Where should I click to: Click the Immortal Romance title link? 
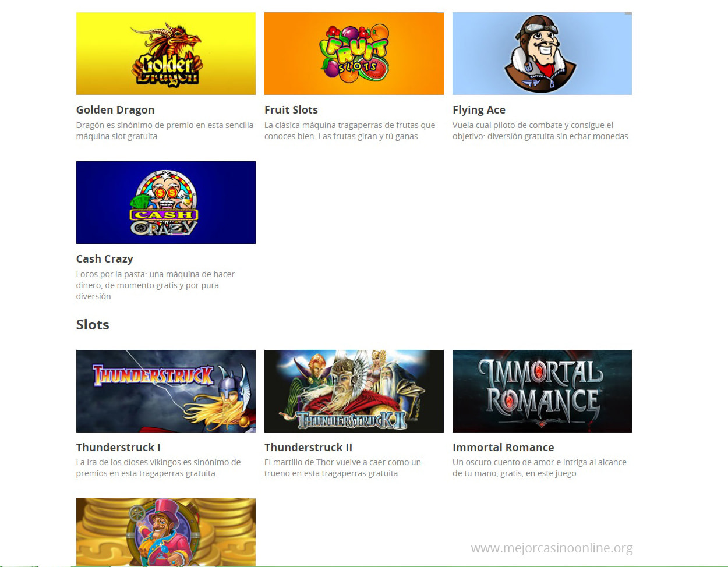click(x=503, y=448)
